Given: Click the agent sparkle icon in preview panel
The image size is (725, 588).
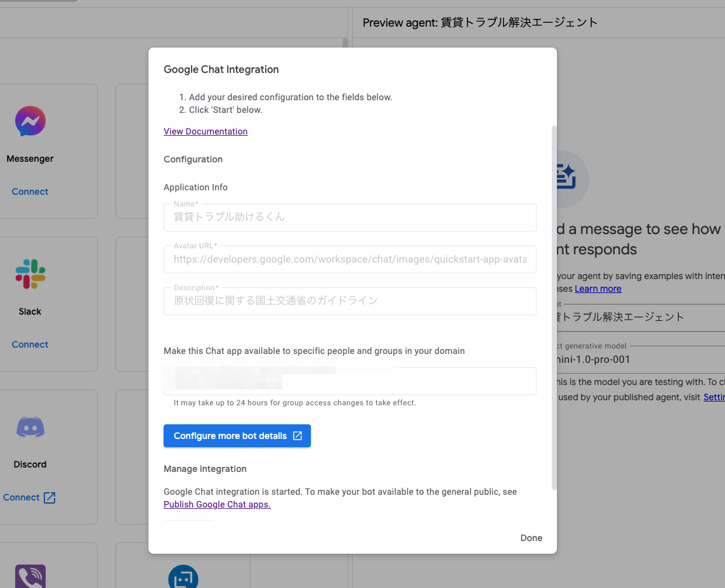Looking at the screenshot, I should pyautogui.click(x=566, y=178).
